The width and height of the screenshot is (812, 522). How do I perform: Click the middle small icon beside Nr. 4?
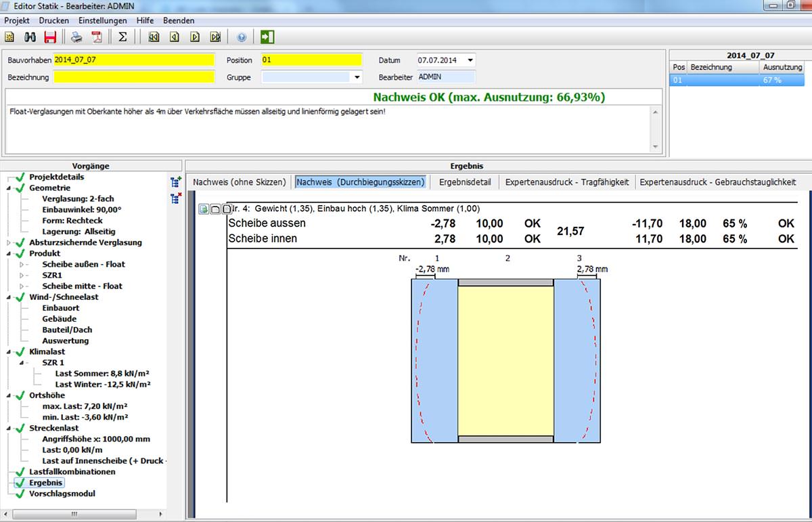coord(215,209)
